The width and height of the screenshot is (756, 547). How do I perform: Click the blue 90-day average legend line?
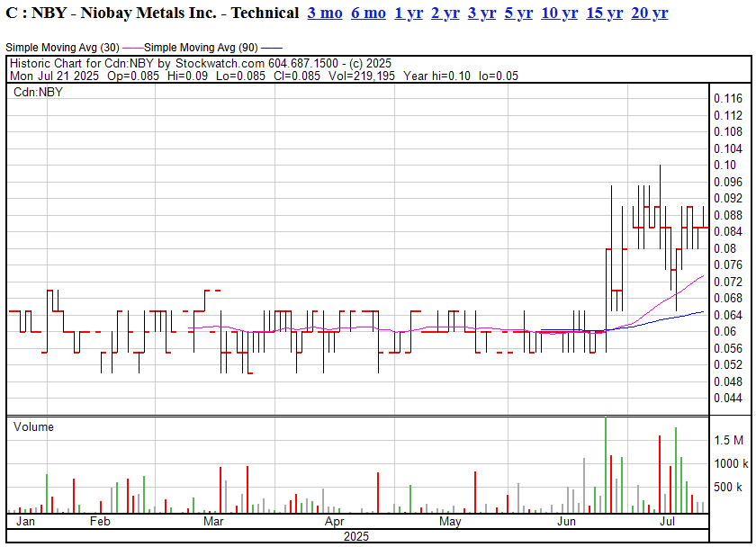[272, 48]
